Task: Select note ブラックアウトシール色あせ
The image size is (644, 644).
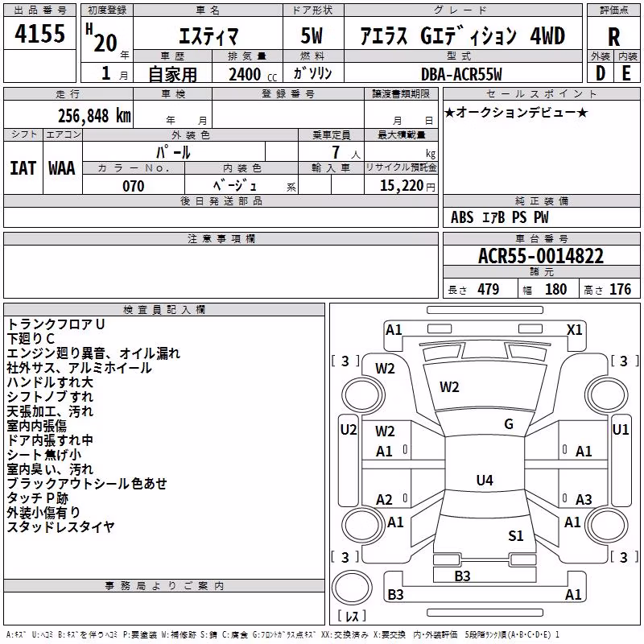Action: coord(87,484)
